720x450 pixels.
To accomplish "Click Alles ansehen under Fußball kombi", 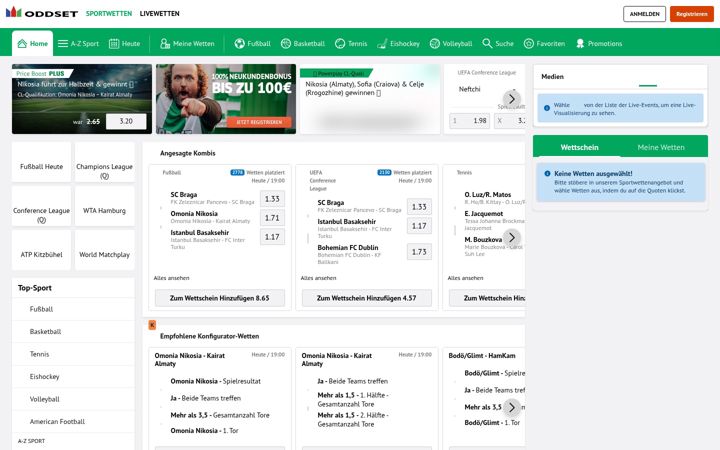I will [171, 278].
